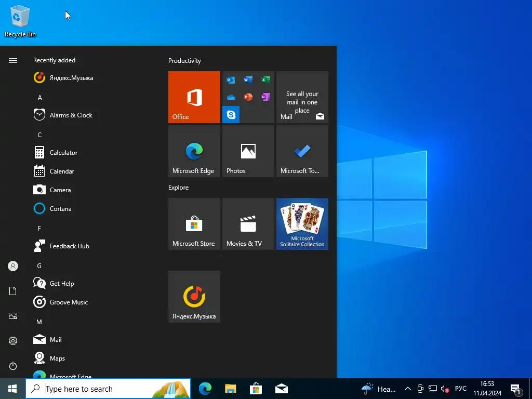Screen dimensions: 532x399
Task: Open the Photos tile
Action: pos(248,151)
